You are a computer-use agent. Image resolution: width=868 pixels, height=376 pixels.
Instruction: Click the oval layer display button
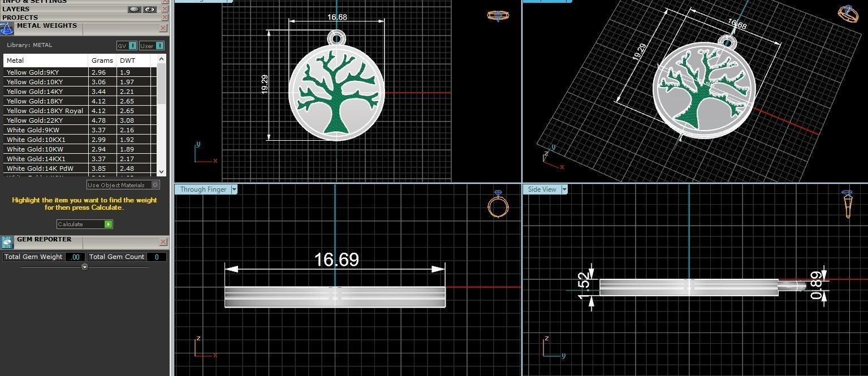pyautogui.click(x=135, y=9)
